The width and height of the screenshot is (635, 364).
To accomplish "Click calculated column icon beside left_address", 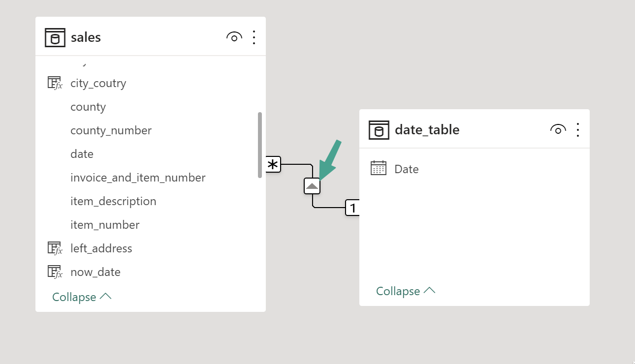I will 55,248.
